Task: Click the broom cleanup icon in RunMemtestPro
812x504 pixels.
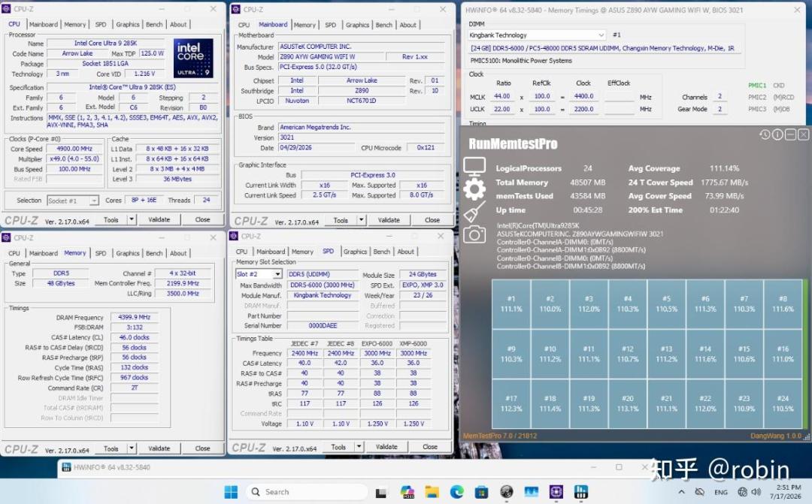Action: point(474,212)
